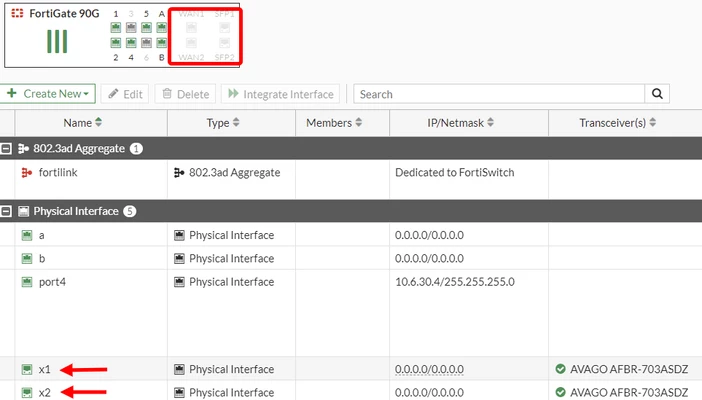Click SFP2 port icon on faceplate

(x=224, y=43)
